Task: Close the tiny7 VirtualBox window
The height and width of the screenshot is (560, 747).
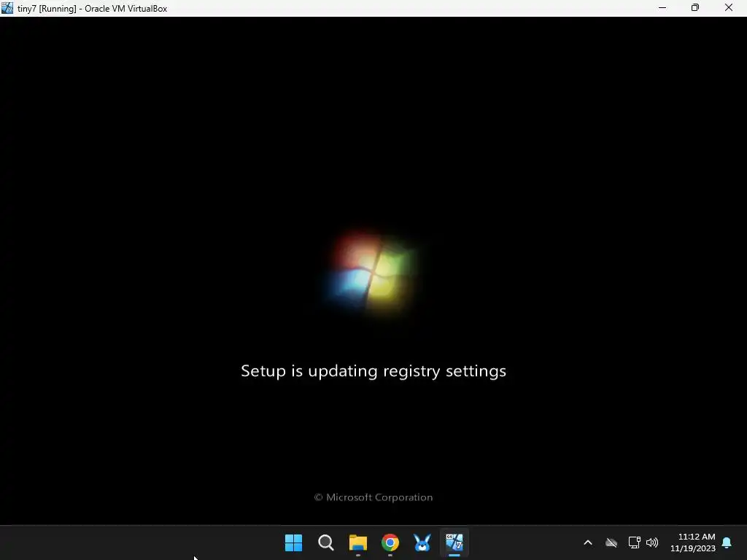Action: point(729,8)
